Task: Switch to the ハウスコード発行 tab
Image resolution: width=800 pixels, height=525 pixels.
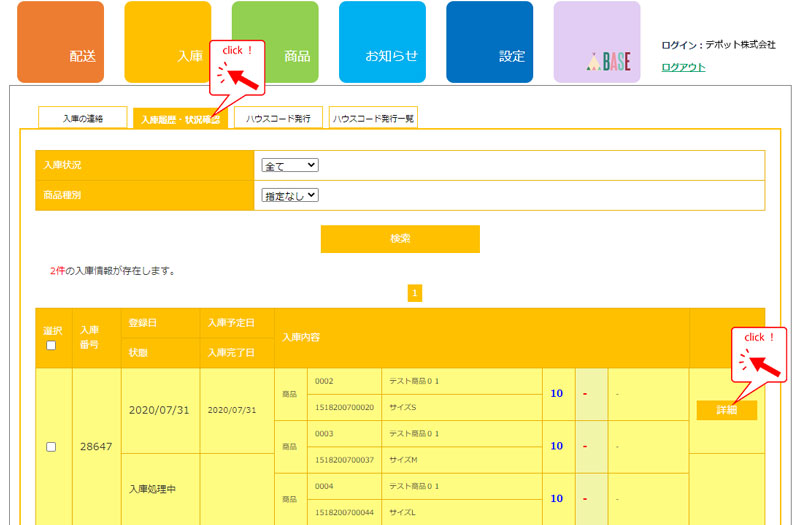Action: tap(278, 118)
